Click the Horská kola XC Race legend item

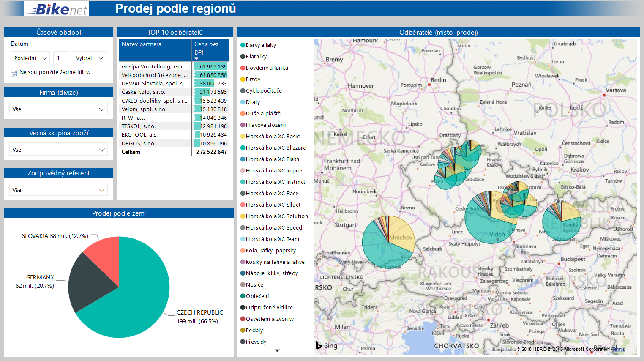click(x=272, y=194)
